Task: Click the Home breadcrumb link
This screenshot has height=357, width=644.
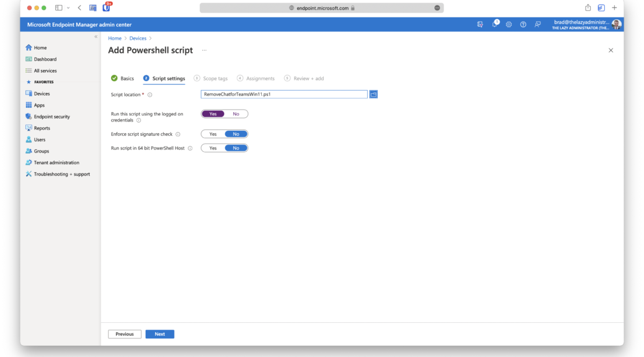Action: coord(115,38)
